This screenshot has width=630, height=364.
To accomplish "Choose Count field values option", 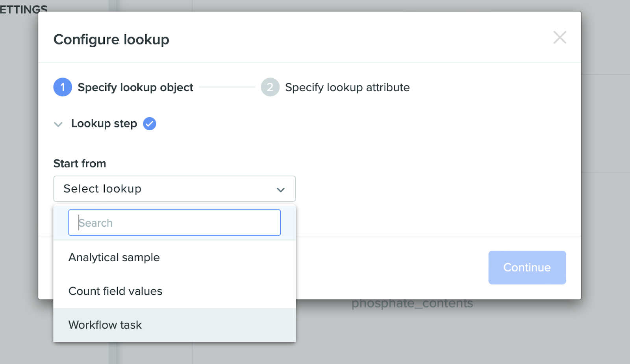I will (x=174, y=291).
